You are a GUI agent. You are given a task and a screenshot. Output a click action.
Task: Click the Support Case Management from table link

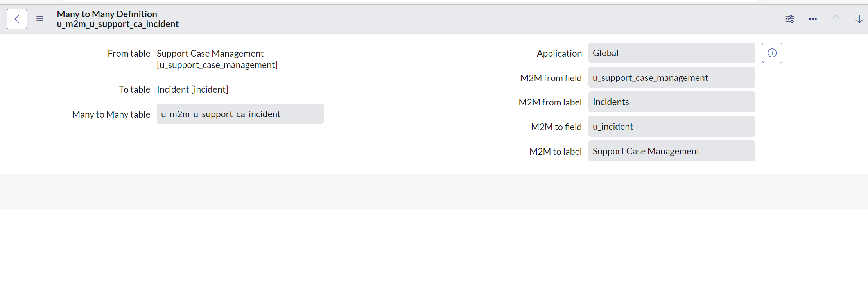(x=210, y=53)
